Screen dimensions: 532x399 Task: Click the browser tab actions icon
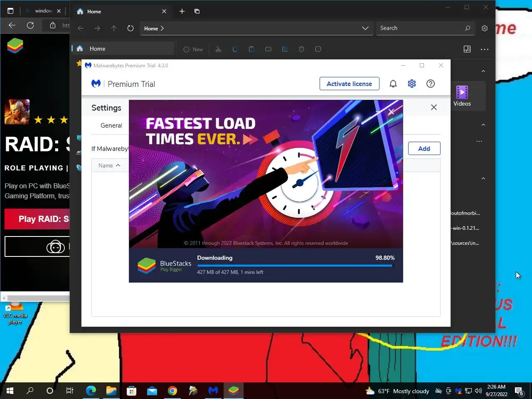(10, 11)
